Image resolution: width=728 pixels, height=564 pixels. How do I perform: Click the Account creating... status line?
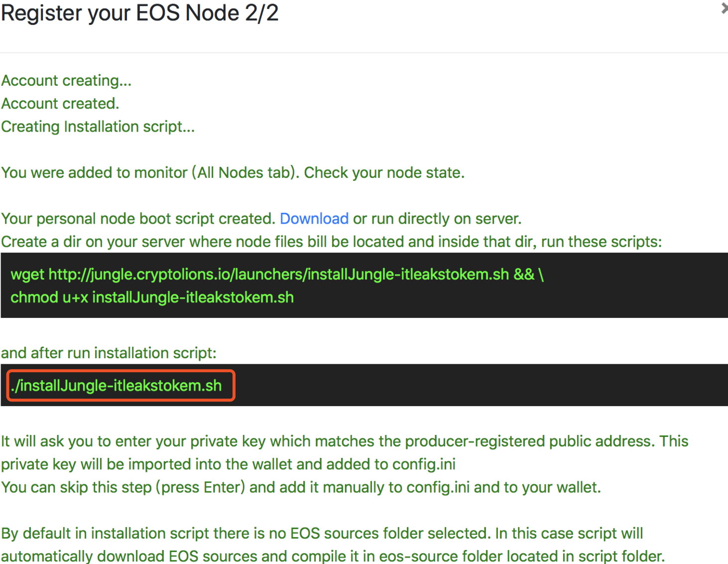click(66, 81)
